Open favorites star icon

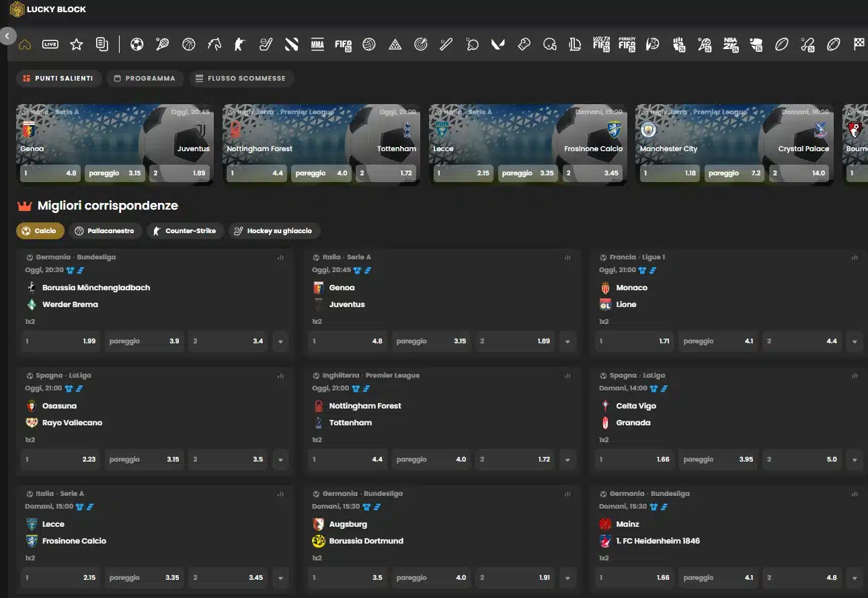pos(77,44)
